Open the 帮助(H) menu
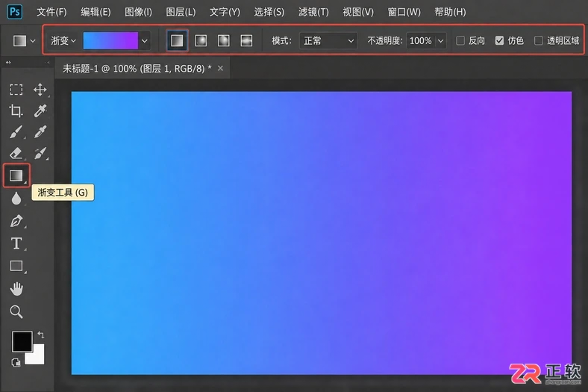Screen dimensions: 588x392 450,12
